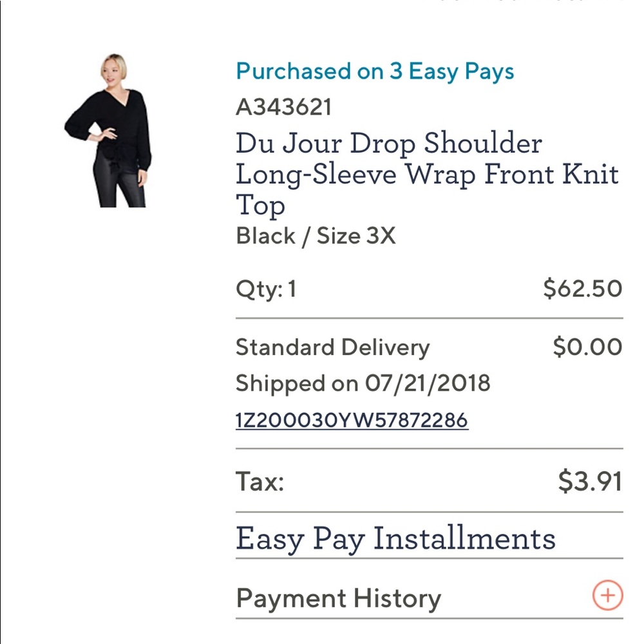Click the Black / Size 3X variant text
This screenshot has width=644, height=644.
[315, 236]
